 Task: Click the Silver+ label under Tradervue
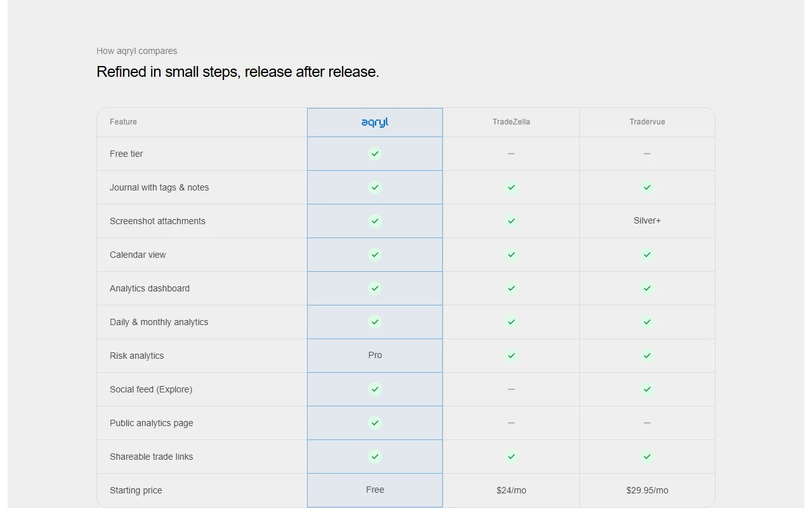[x=647, y=221]
